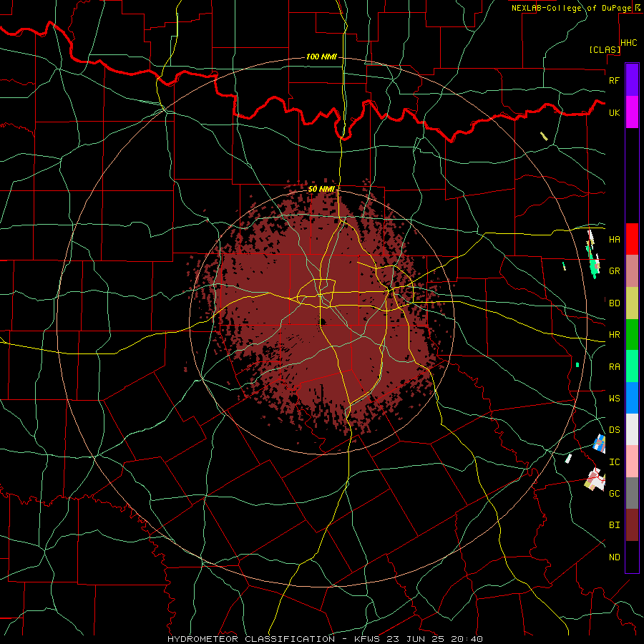Click the dusty-pink GR legend color swatch
Screen dimensions: 644x644
pos(632,270)
